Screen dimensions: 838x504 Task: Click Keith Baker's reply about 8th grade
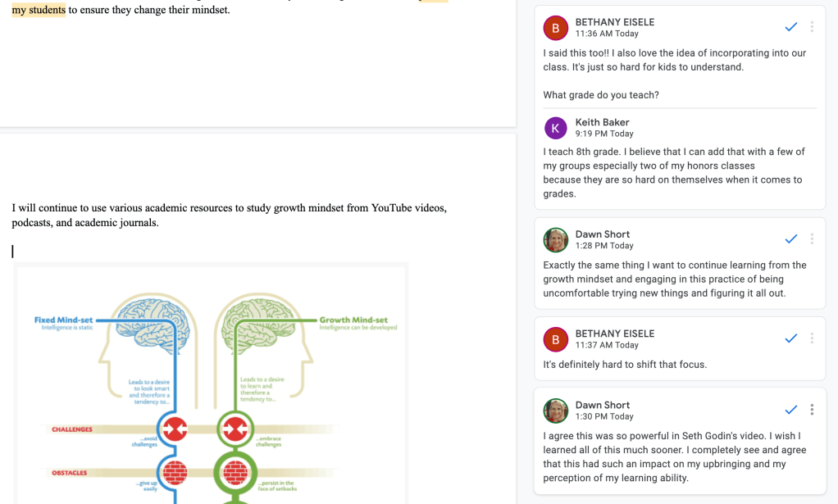[674, 173]
